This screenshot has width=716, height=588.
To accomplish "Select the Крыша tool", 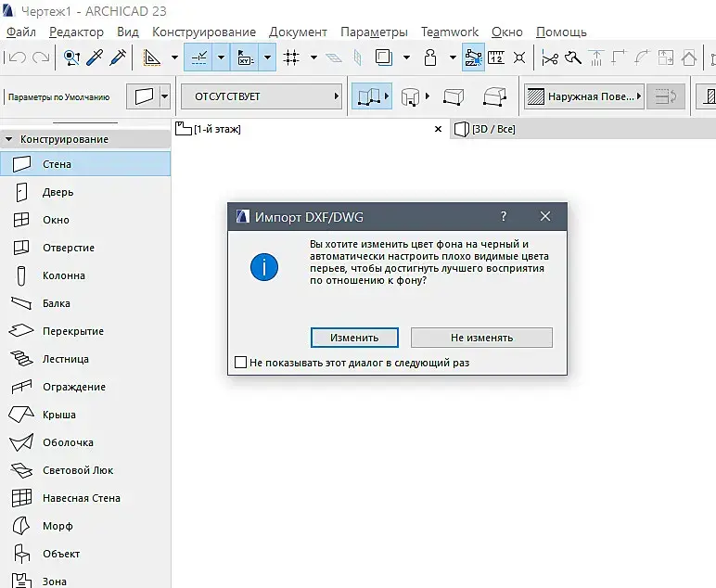I will click(x=85, y=415).
